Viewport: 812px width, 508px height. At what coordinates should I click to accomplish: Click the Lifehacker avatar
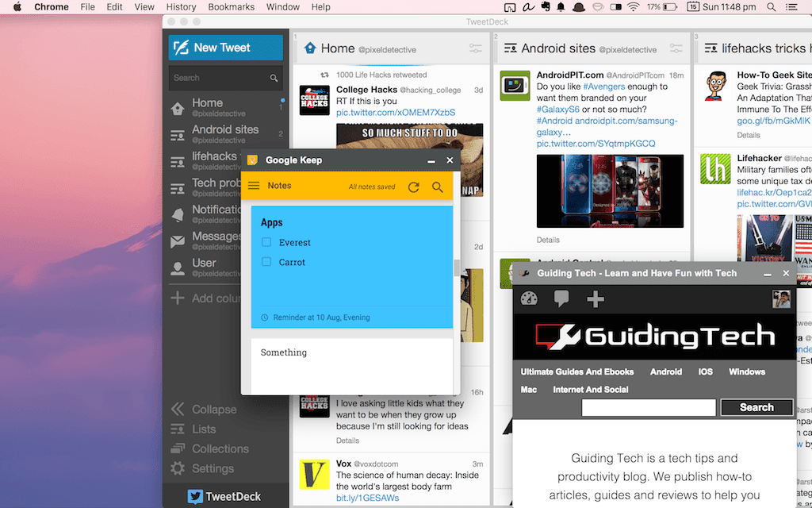click(x=715, y=169)
